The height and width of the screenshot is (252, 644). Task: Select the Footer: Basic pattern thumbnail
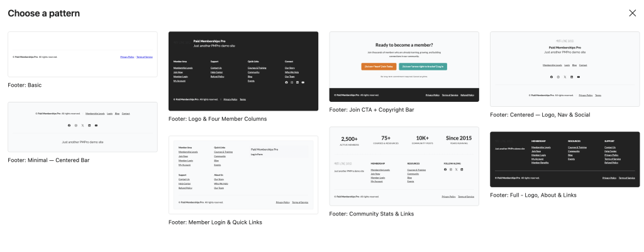pyautogui.click(x=82, y=54)
